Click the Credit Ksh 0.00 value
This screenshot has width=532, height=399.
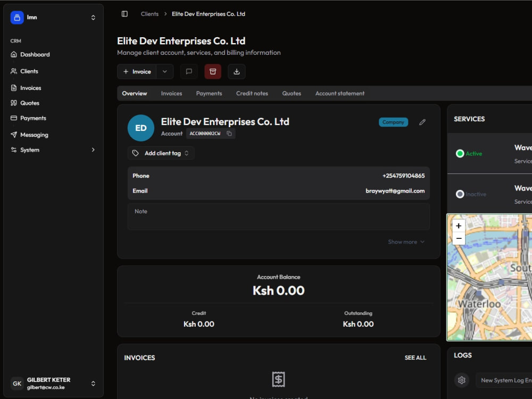(199, 324)
